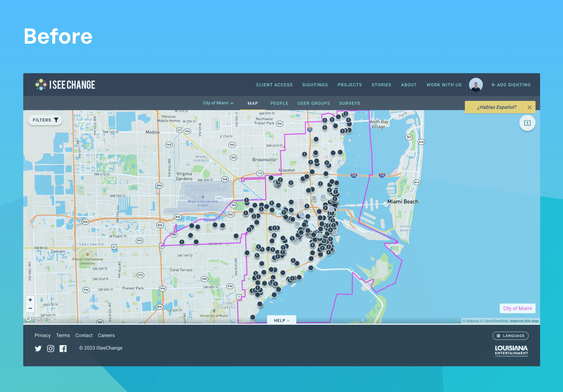Open the Language selector

[x=510, y=336]
